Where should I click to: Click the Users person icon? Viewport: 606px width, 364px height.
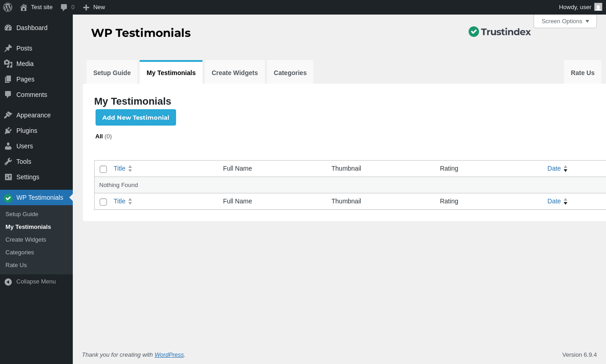point(8,146)
